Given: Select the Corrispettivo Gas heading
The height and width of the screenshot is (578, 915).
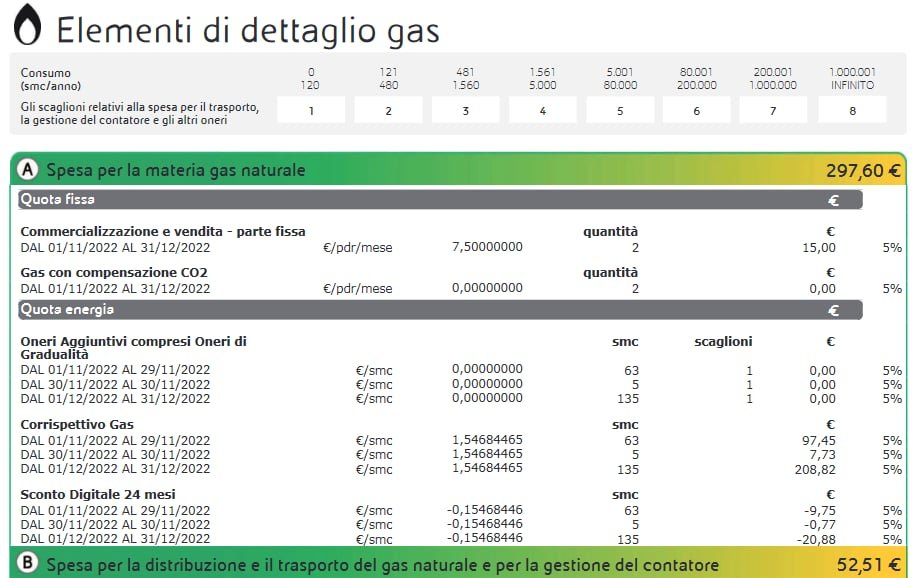Looking at the screenshot, I should [77, 424].
